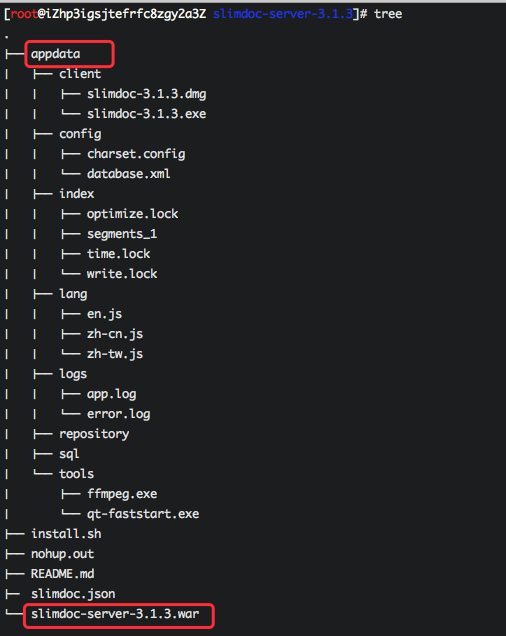The height and width of the screenshot is (636, 506).
Task: Select the zh-cn.js language file
Action: click(115, 334)
